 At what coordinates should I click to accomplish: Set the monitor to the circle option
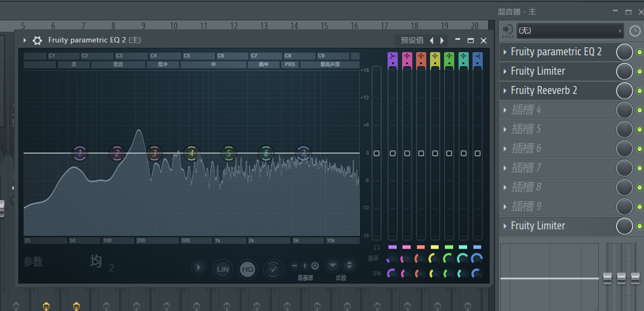click(315, 265)
